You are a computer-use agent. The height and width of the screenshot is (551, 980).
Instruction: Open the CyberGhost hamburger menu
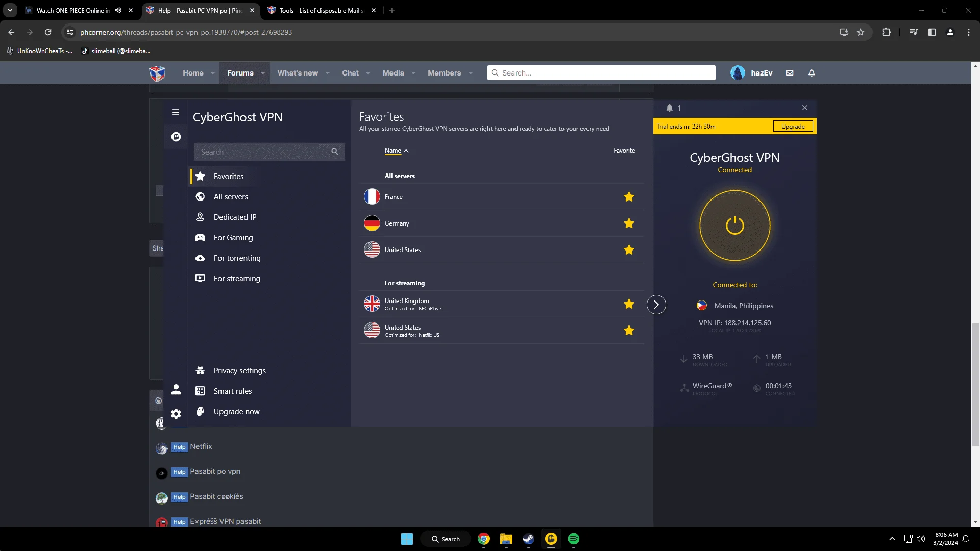click(x=175, y=112)
